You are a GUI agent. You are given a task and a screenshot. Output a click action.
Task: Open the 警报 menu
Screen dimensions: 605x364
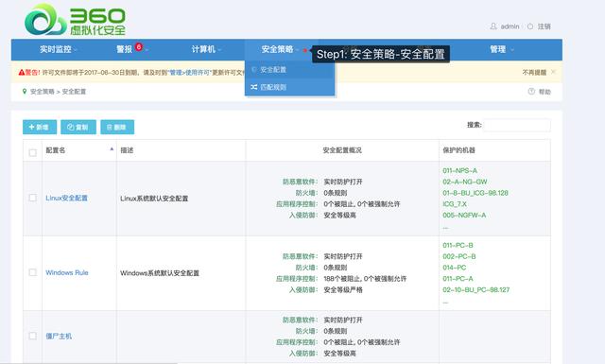[124, 49]
